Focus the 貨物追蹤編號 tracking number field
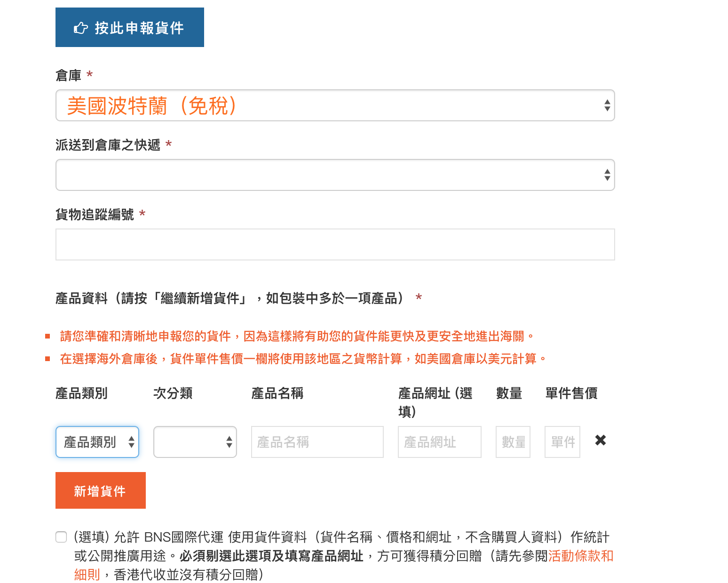 coord(335,244)
